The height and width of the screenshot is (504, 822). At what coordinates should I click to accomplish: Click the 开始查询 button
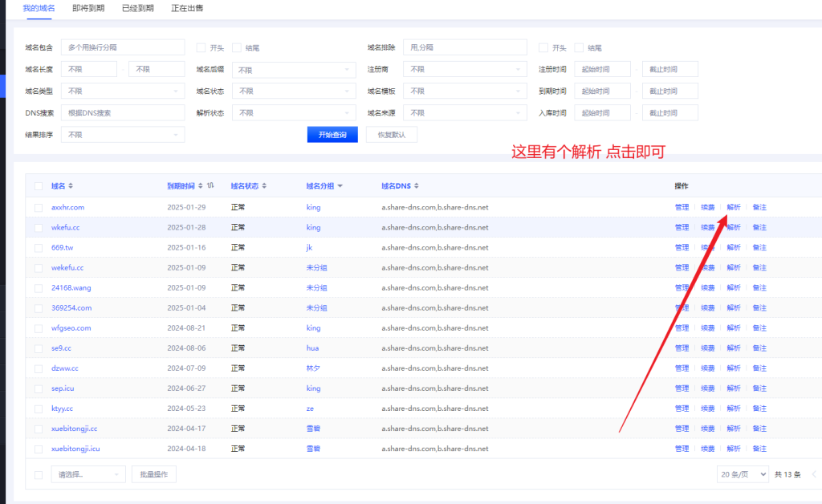(x=332, y=135)
